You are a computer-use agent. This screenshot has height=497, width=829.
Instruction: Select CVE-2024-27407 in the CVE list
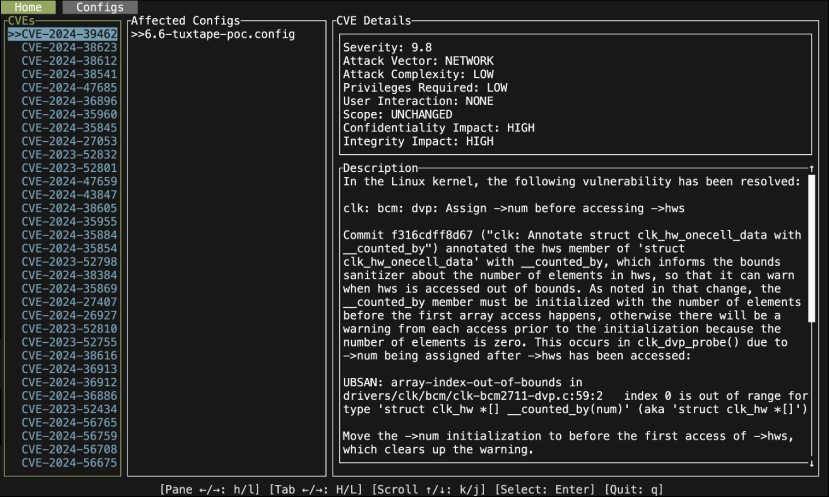tap(69, 302)
